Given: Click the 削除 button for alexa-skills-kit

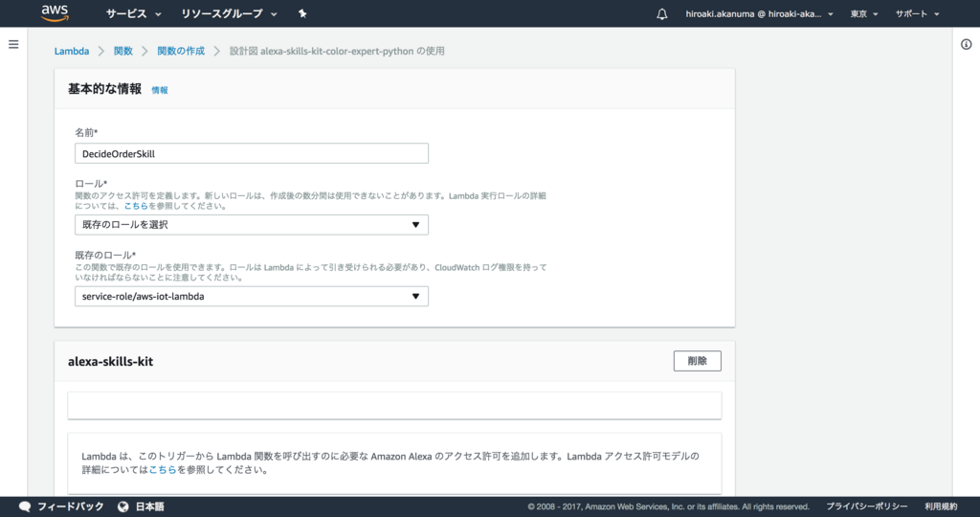Looking at the screenshot, I should tap(697, 361).
